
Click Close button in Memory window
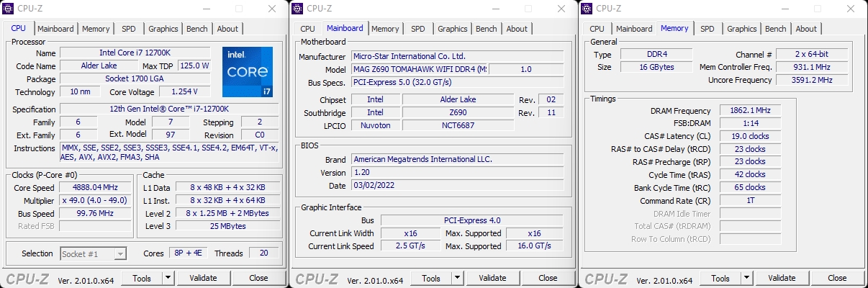tap(837, 278)
